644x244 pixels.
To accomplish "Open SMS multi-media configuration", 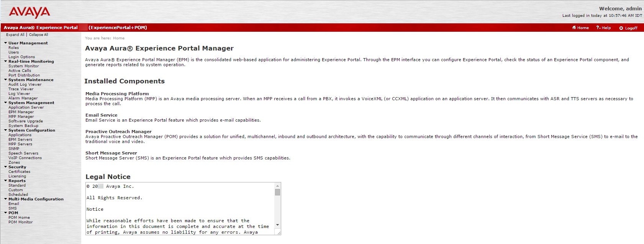I will point(13,208).
